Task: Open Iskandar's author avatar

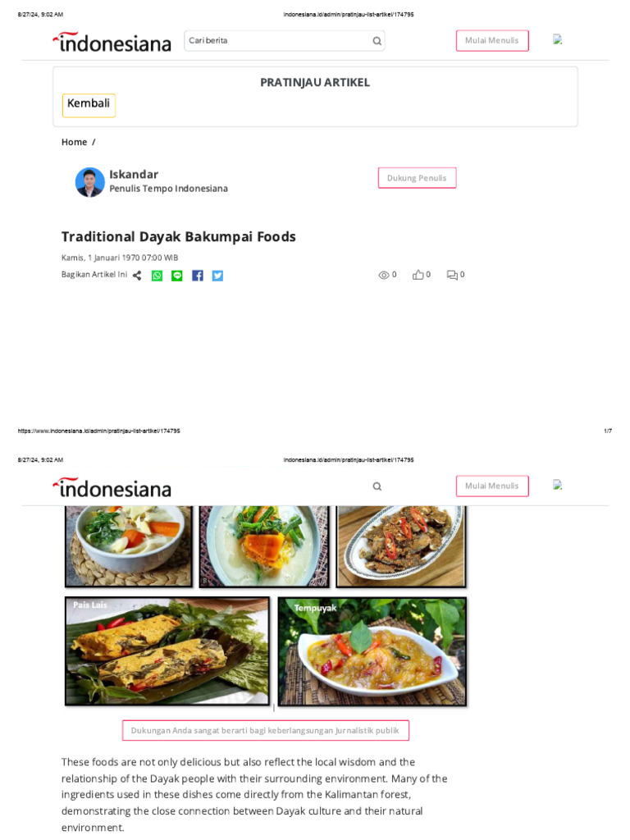Action: pos(90,182)
